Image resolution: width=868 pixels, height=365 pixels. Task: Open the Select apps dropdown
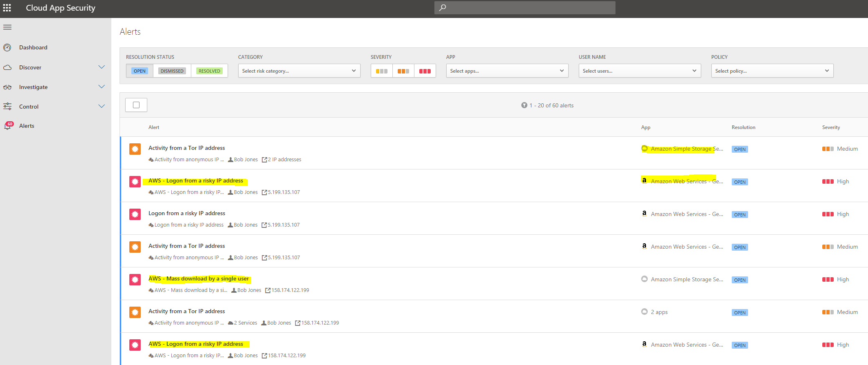[x=507, y=71]
